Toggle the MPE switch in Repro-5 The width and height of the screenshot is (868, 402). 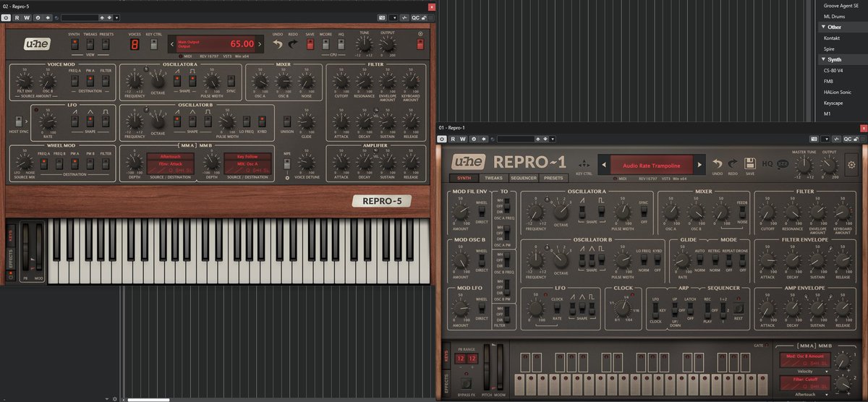click(x=286, y=163)
